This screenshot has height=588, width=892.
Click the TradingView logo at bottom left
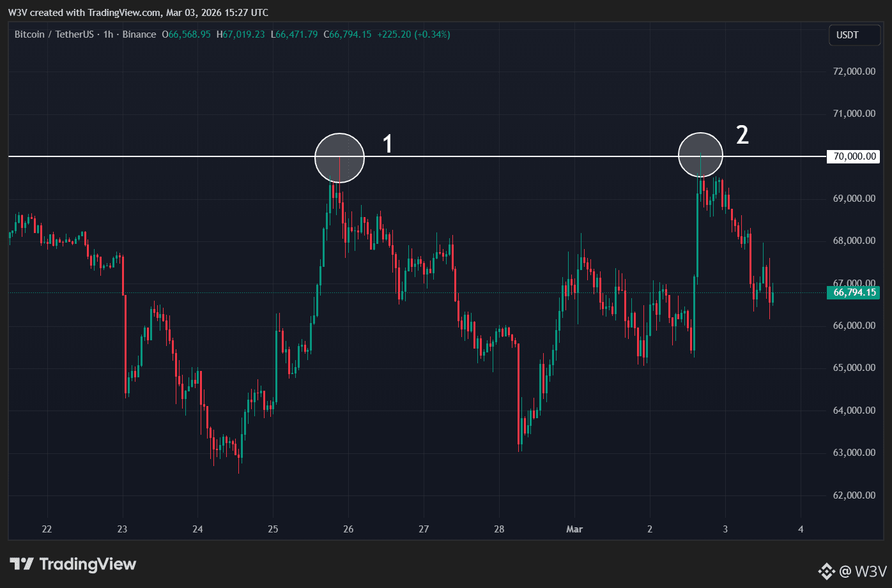73,564
